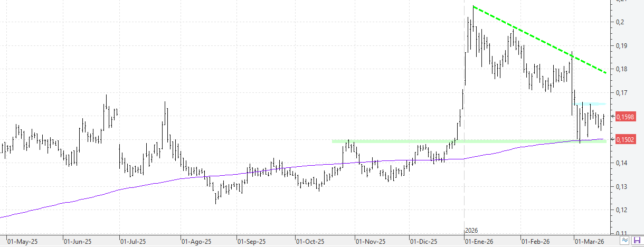This screenshot has height=247, width=644.
Task: Click the 01-Mar-26 date label
Action: [590, 241]
